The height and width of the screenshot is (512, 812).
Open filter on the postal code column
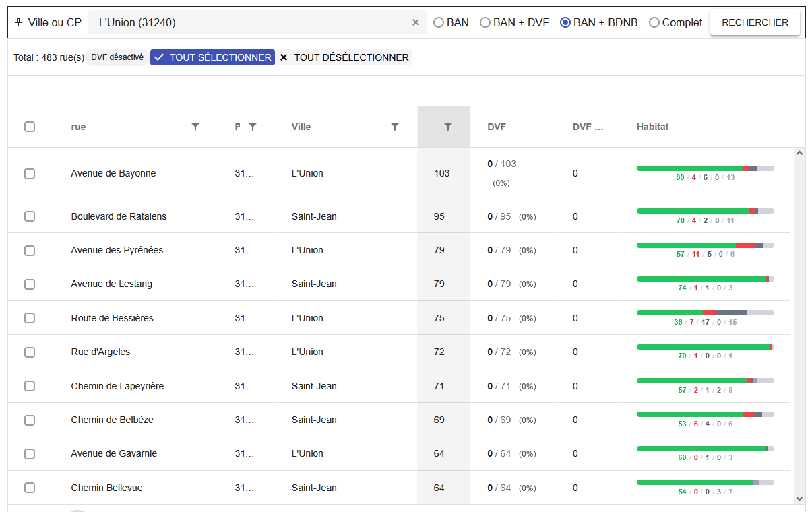click(253, 127)
